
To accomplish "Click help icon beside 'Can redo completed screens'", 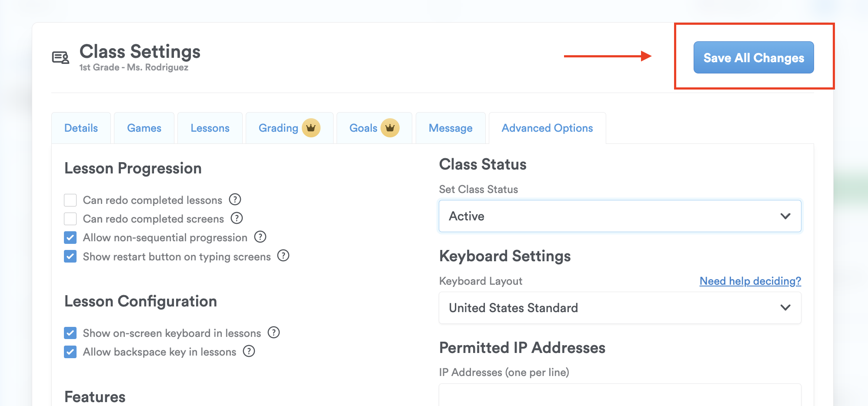I will point(237,218).
